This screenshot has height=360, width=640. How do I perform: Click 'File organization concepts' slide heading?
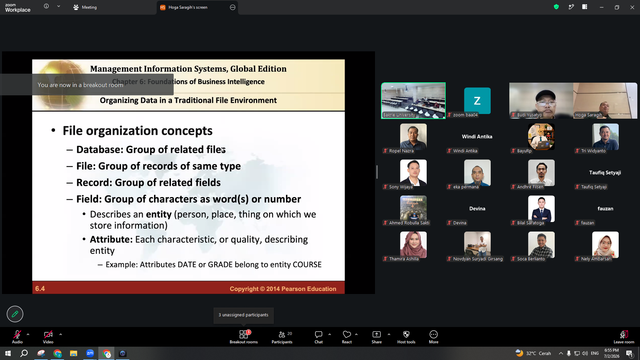click(x=138, y=131)
